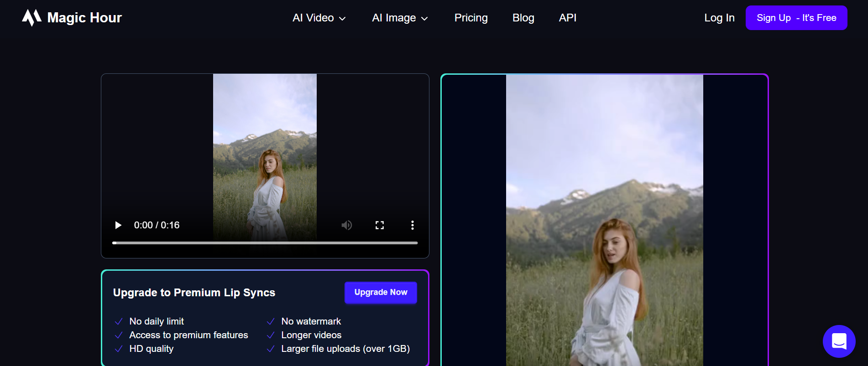The image size is (868, 366).
Task: Open the API link in navigation
Action: [567, 18]
